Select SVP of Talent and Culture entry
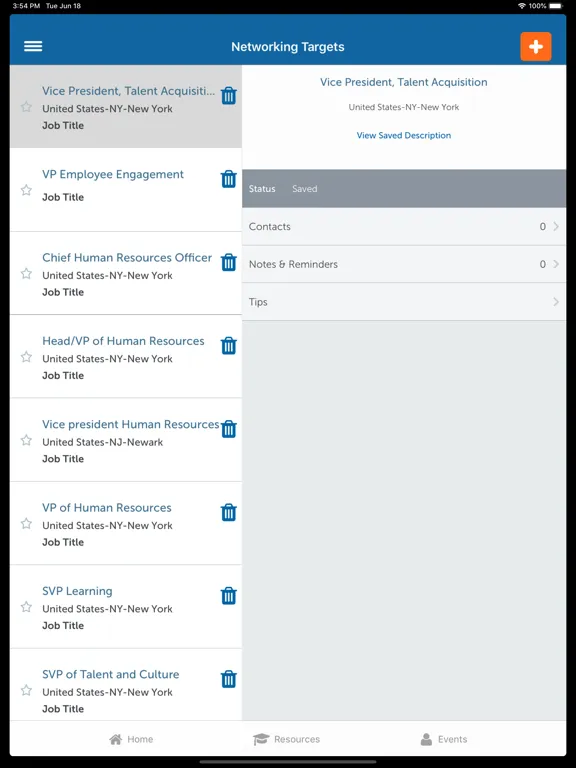This screenshot has height=768, width=576. click(x=126, y=684)
